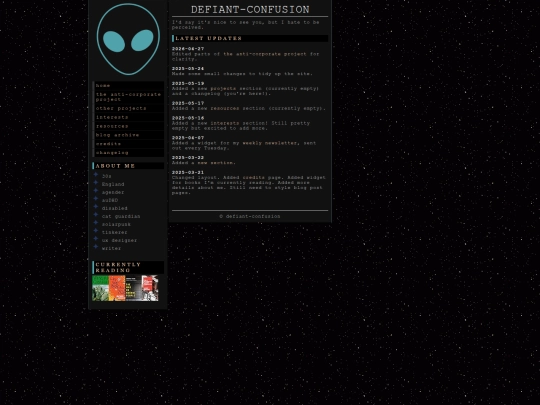Screen dimensions: 540x405
Task: Click the date '2025-03-22'
Action: click(x=188, y=158)
